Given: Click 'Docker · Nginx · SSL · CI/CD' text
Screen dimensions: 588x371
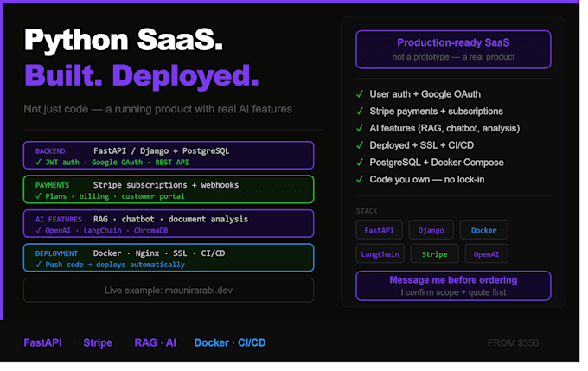Looking at the screenshot, I should pos(159,253).
